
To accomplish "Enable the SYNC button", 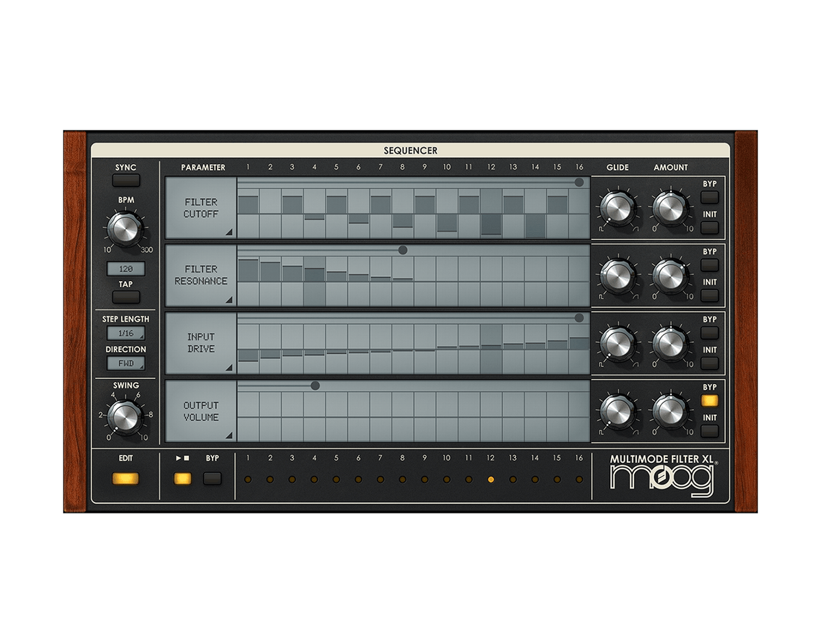I will pyautogui.click(x=126, y=180).
